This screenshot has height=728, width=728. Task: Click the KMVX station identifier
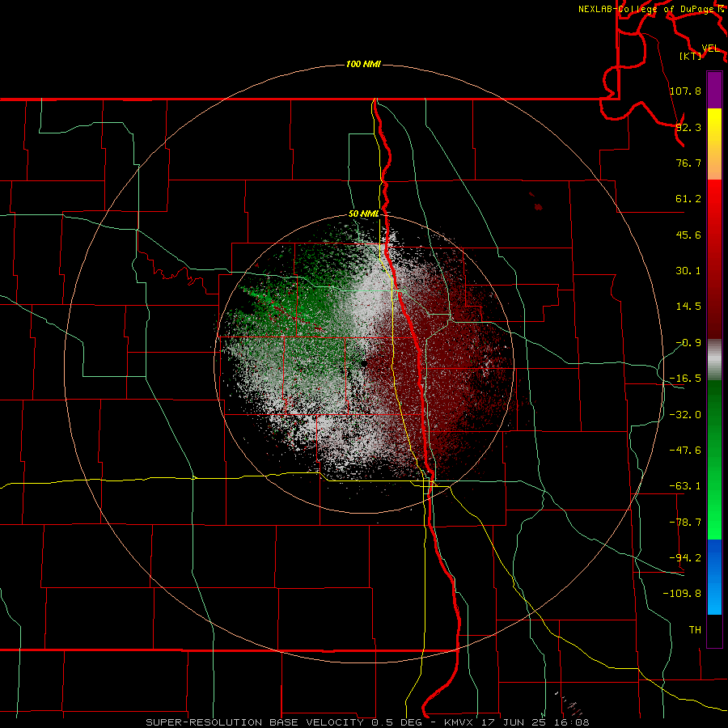[x=460, y=722]
